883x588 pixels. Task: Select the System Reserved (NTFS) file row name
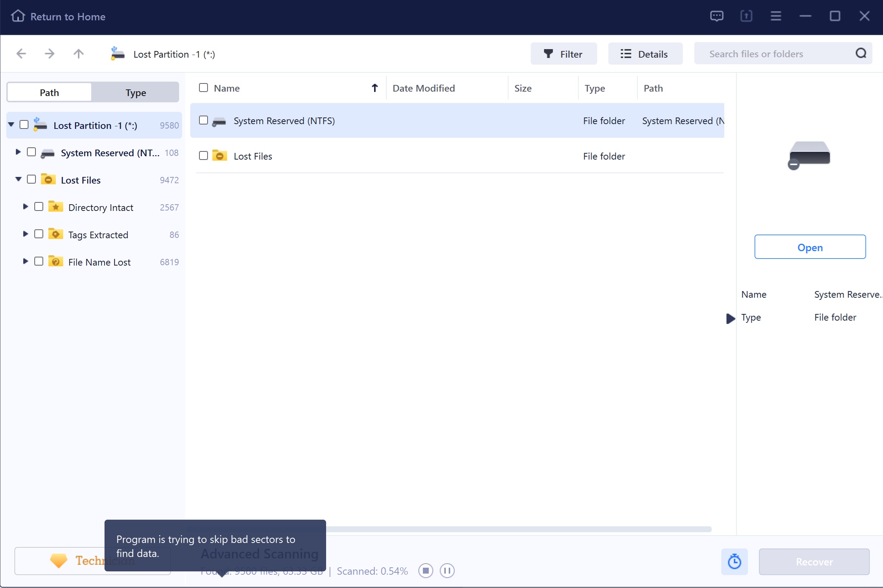click(x=284, y=121)
